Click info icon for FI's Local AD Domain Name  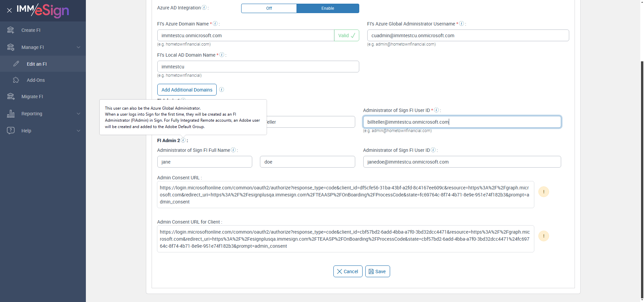(222, 55)
